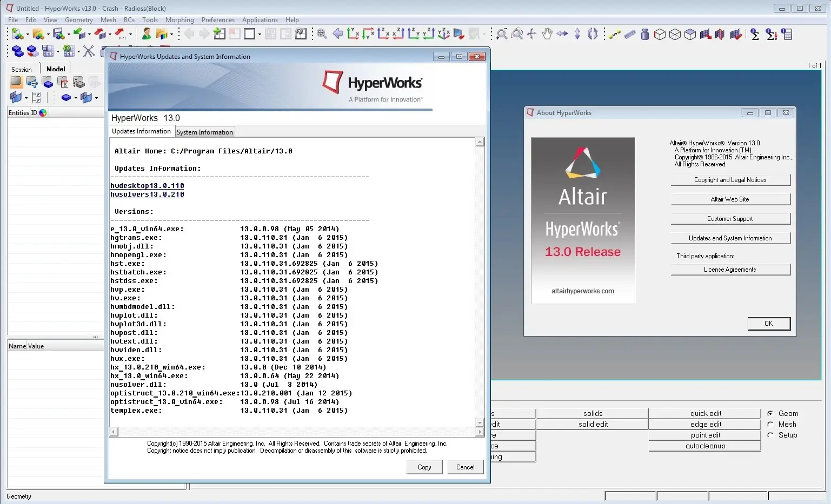Click the horizontal scrollbar in Updates dialog
This screenshot has width=831, height=504.
point(296,432)
